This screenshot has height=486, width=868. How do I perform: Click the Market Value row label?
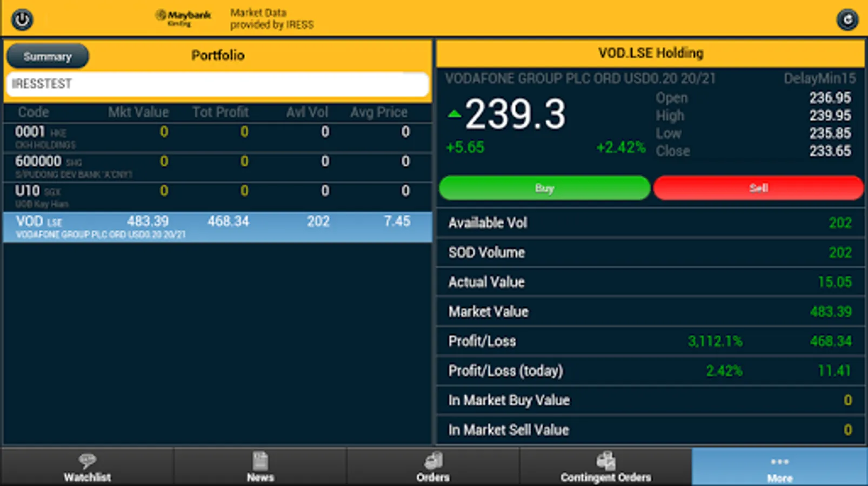click(489, 312)
